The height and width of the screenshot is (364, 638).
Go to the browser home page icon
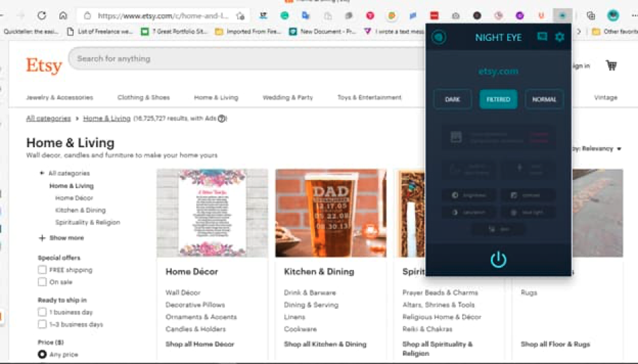click(63, 16)
